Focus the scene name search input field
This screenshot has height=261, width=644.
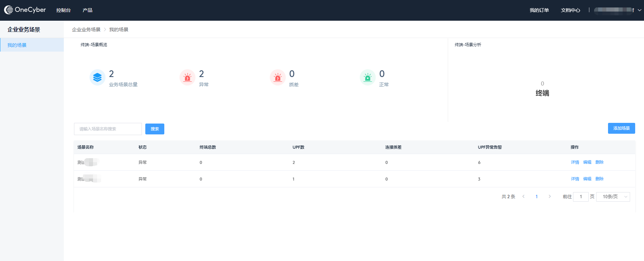click(108, 129)
